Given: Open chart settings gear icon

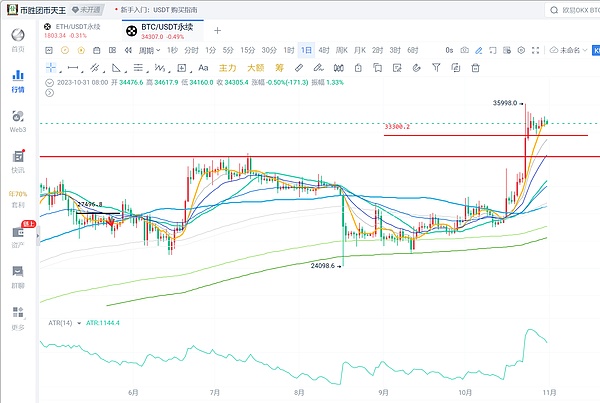Looking at the screenshot, I should click(x=520, y=50).
